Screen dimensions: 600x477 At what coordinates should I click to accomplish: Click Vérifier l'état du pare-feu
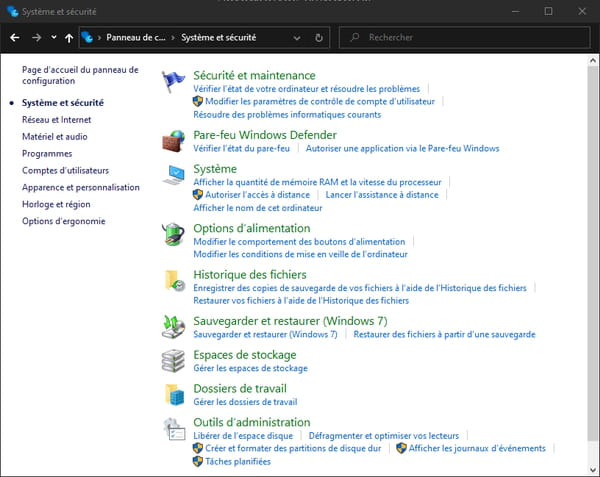241,148
